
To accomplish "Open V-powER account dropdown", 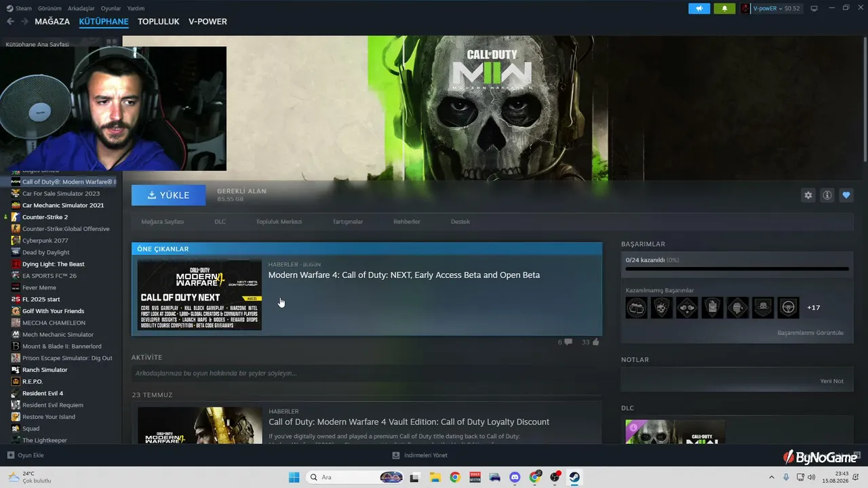I will tap(776, 9).
